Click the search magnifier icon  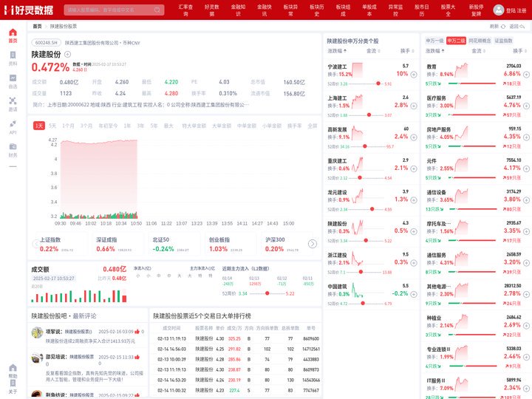157,10
